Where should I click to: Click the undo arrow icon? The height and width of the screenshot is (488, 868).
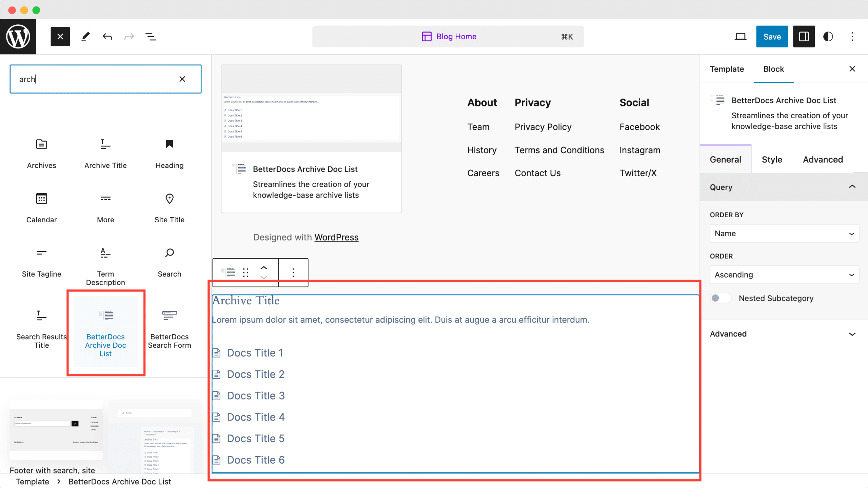(107, 36)
